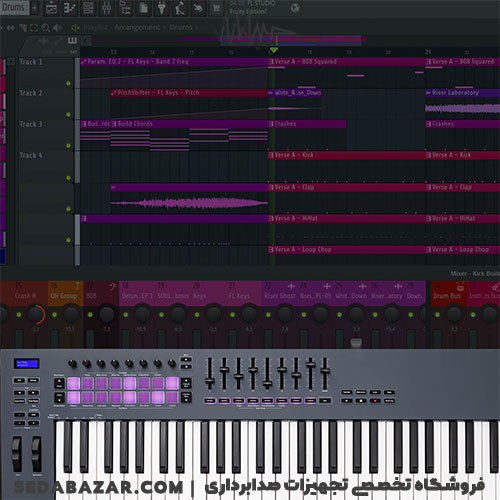
Task: Mute Track 3 using its green dot
Action: [68, 145]
